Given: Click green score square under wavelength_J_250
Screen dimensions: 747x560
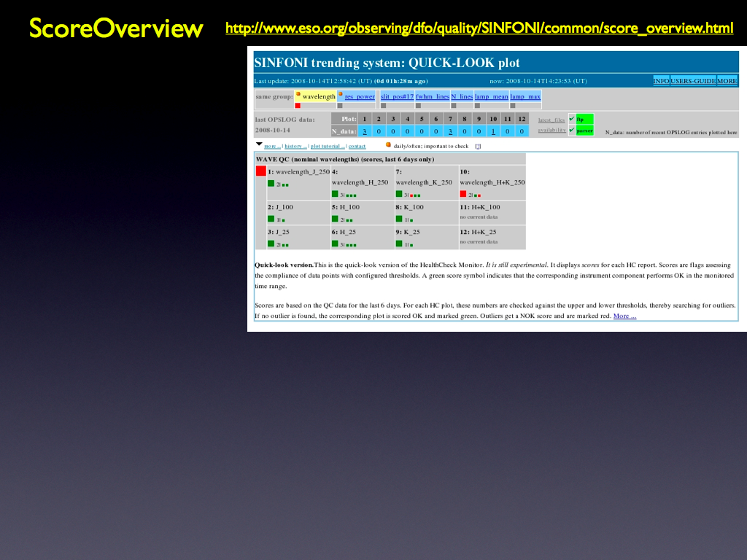Looking at the screenshot, I should point(271,184).
